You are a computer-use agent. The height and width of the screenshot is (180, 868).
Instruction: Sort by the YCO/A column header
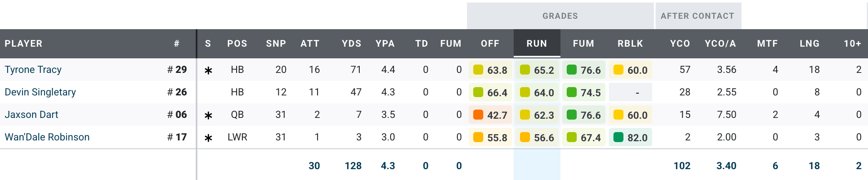(x=720, y=43)
